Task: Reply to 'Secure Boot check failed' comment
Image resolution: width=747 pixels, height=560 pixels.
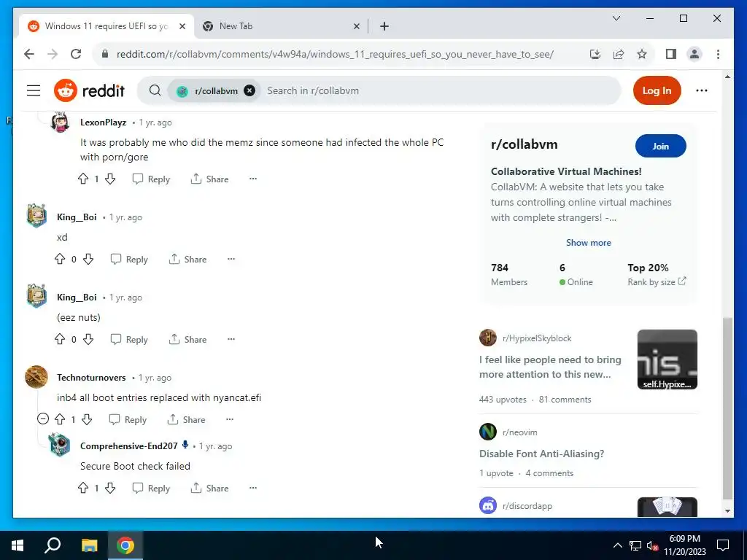Action: 151,488
